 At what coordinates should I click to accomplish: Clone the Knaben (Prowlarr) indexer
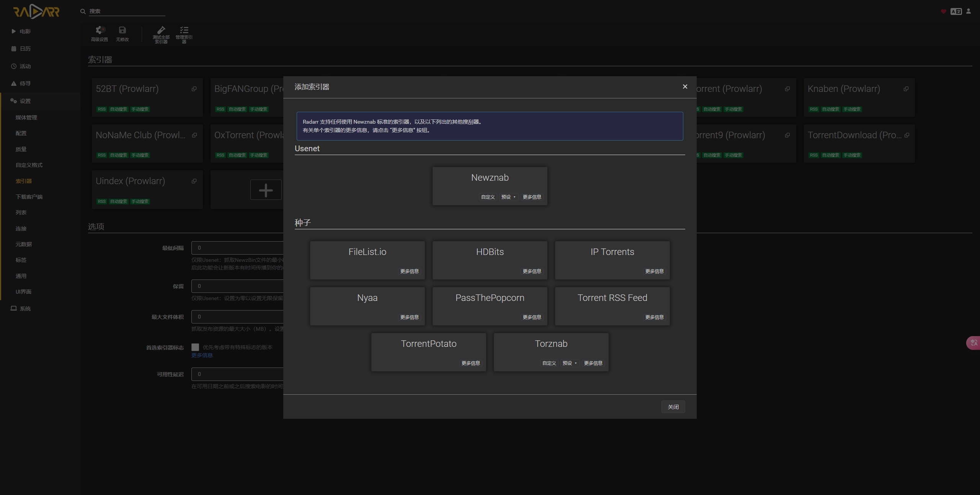point(906,89)
